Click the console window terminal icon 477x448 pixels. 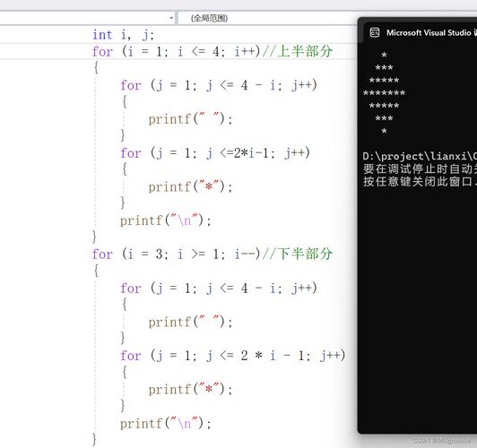point(375,32)
